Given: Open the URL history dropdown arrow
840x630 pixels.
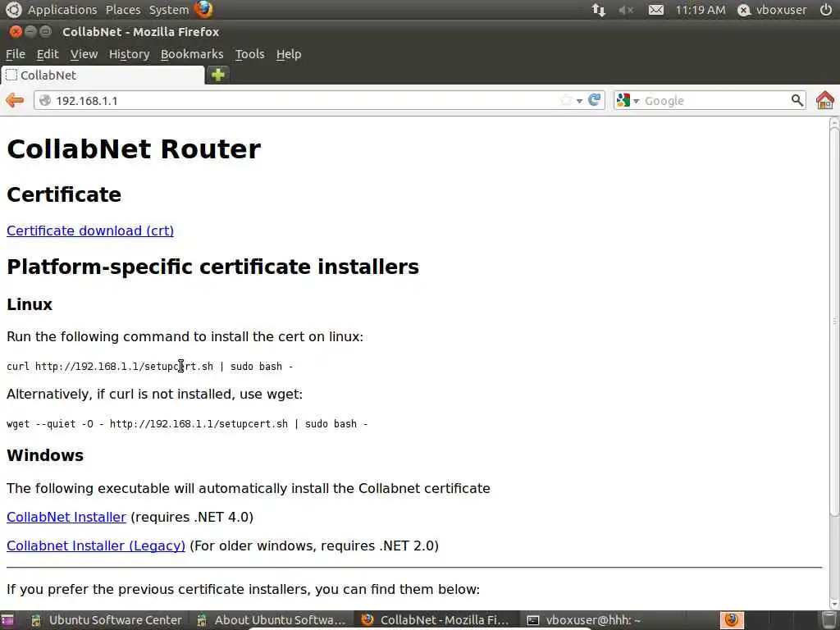Looking at the screenshot, I should (580, 101).
